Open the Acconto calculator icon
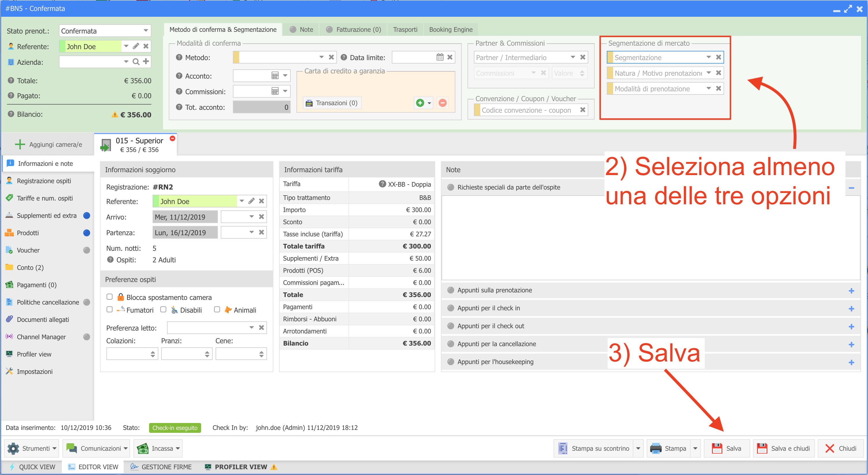The width and height of the screenshot is (868, 475). [275, 75]
